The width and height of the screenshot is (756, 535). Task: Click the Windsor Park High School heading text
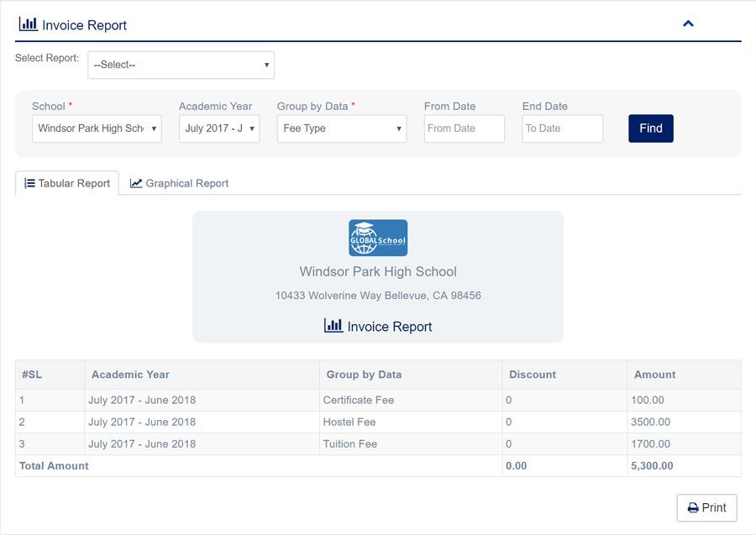pos(378,271)
